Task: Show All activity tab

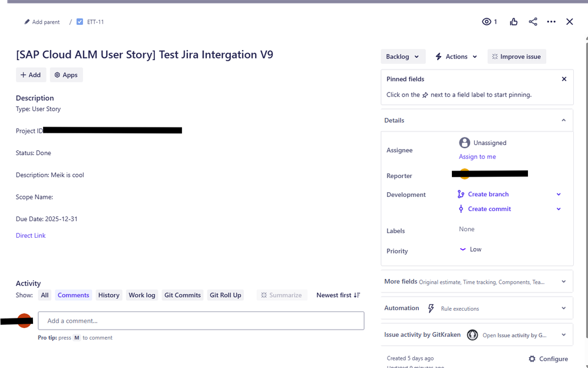Action: pyautogui.click(x=45, y=295)
